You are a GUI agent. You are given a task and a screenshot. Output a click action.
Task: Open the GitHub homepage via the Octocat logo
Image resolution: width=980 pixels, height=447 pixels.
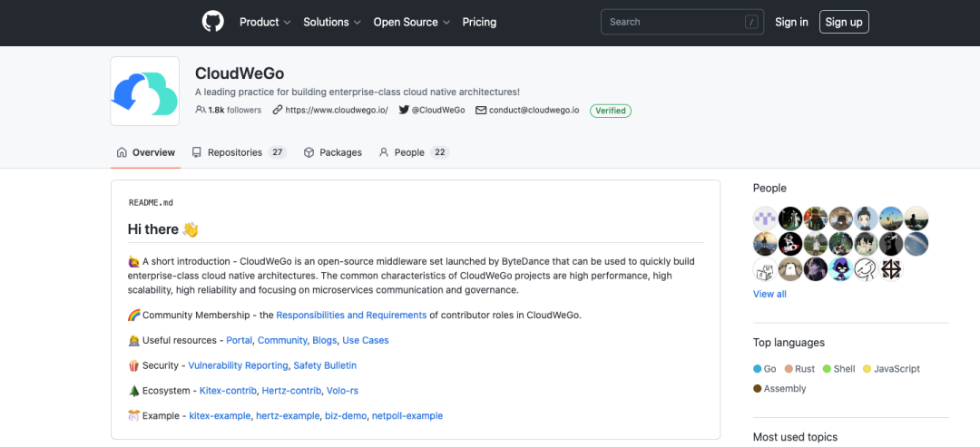[212, 22]
